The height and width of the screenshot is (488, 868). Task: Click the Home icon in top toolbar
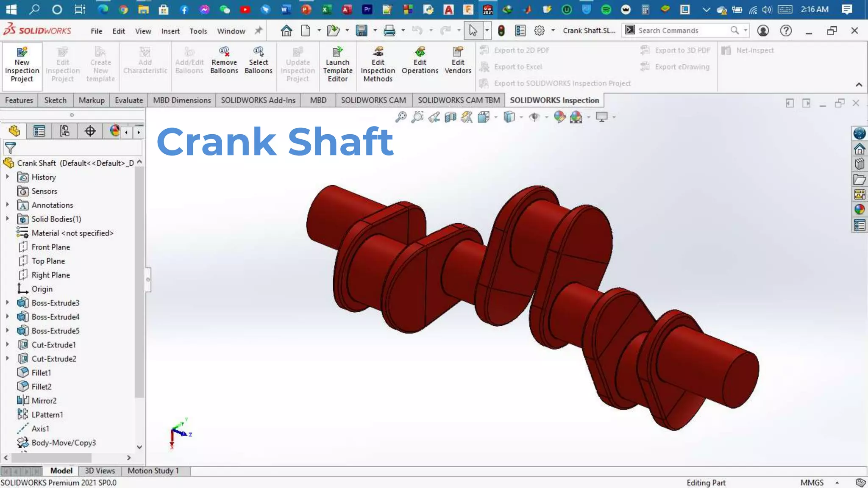(x=287, y=30)
